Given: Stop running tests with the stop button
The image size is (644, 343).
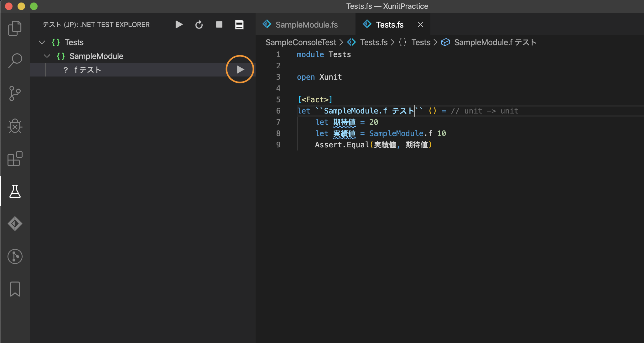Looking at the screenshot, I should [x=219, y=24].
